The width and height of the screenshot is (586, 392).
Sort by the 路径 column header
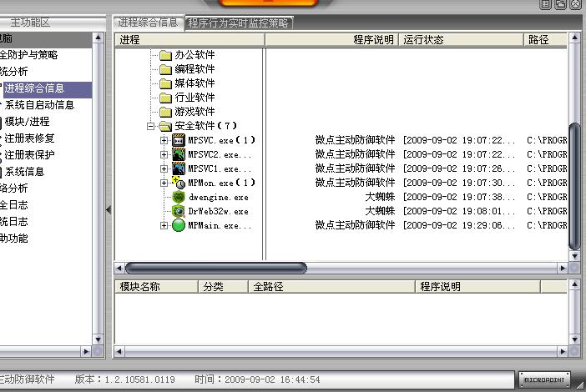tap(546, 39)
